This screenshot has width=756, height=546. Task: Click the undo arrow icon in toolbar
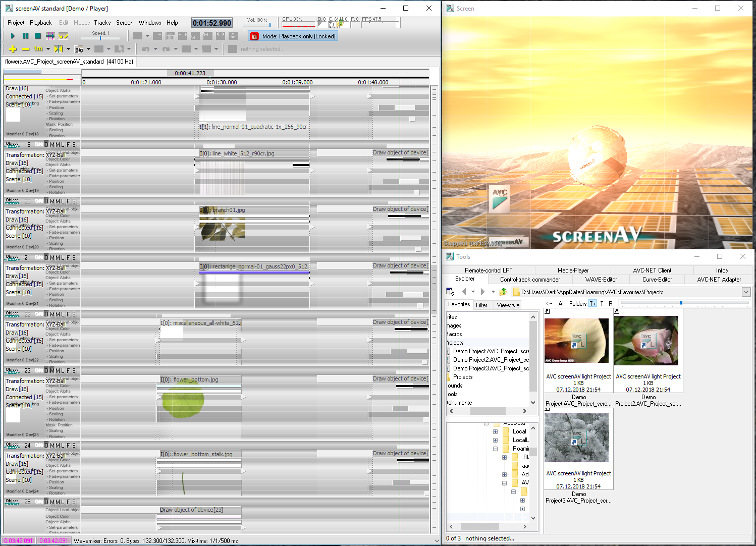coord(146,49)
